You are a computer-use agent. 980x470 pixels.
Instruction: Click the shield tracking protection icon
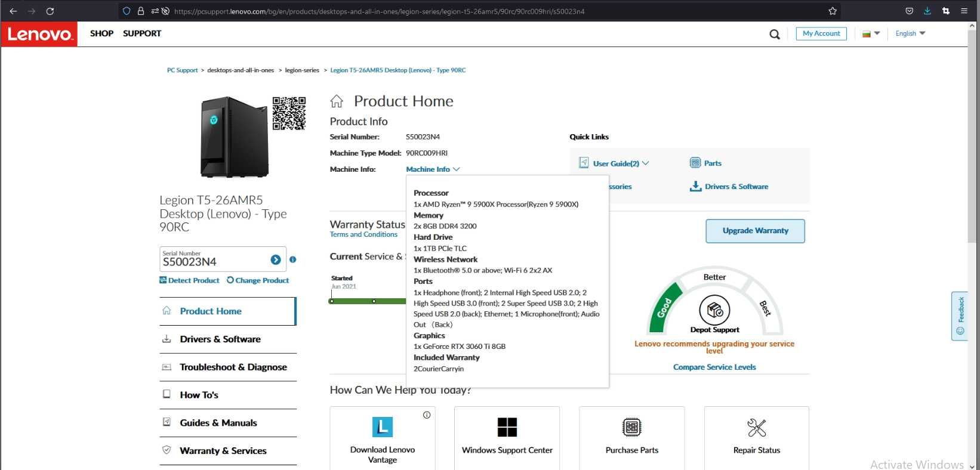click(127, 11)
